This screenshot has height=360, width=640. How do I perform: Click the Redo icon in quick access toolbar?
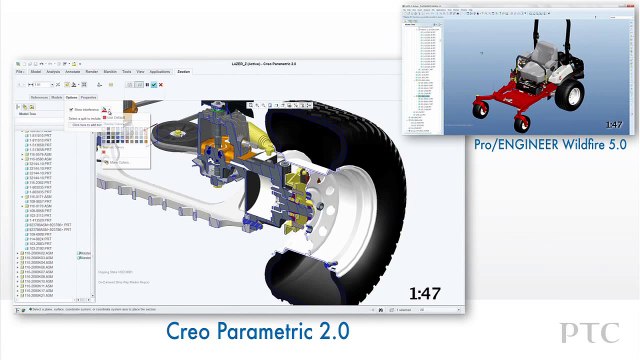tap(50, 64)
